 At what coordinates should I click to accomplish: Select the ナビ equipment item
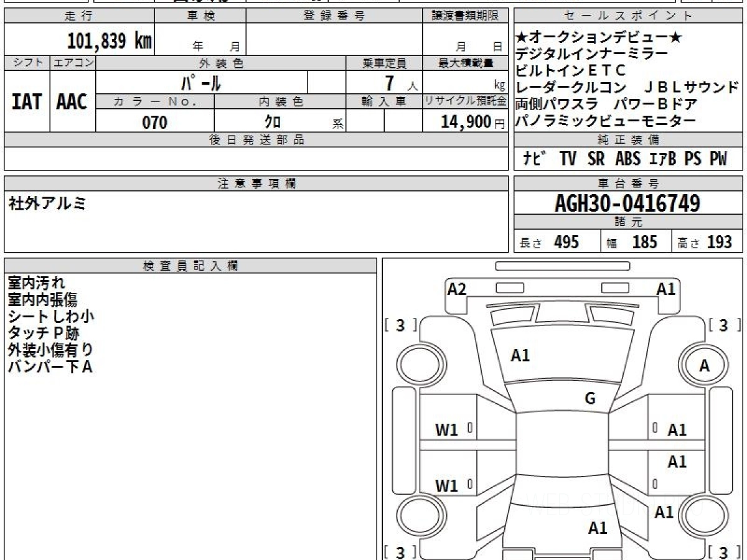535,159
